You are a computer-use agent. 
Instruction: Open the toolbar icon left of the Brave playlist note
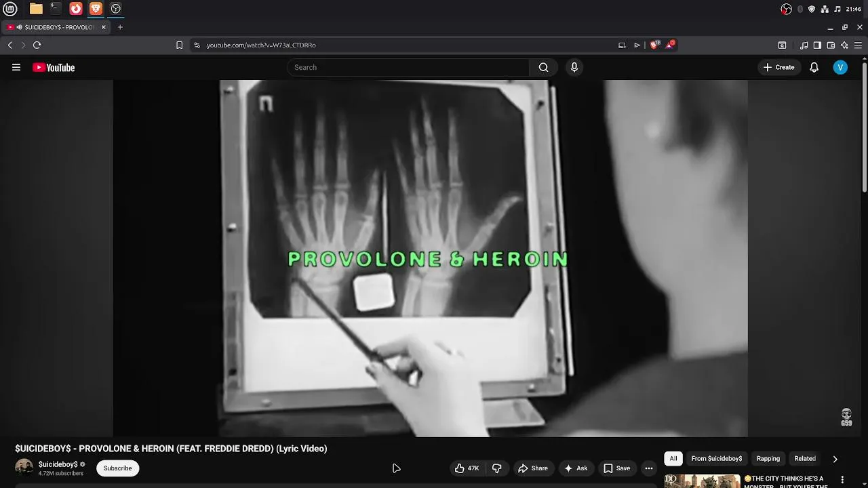[782, 45]
